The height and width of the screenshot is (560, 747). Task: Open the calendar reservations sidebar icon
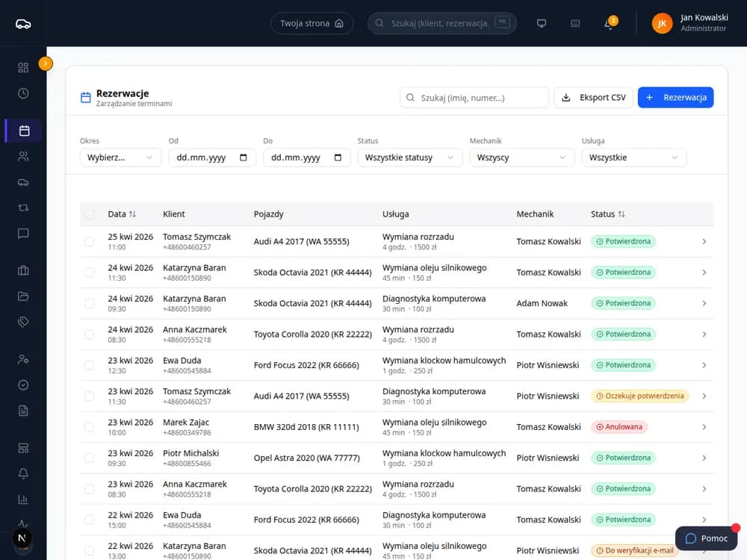pos(24,131)
